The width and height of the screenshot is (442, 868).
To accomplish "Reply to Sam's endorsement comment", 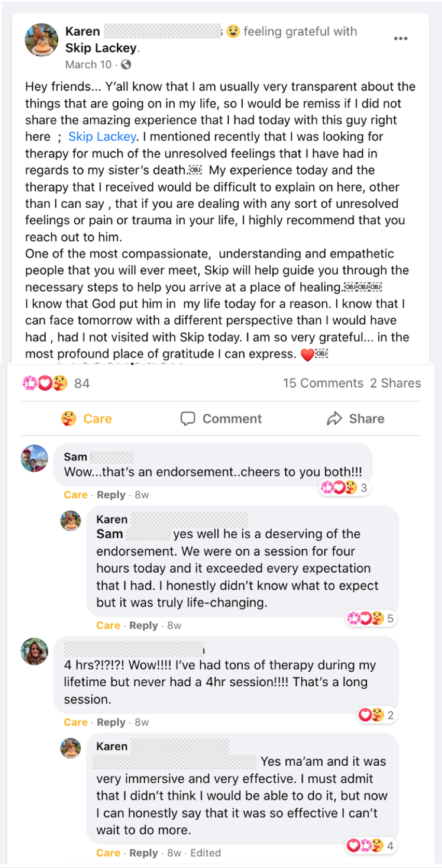I will (x=111, y=495).
